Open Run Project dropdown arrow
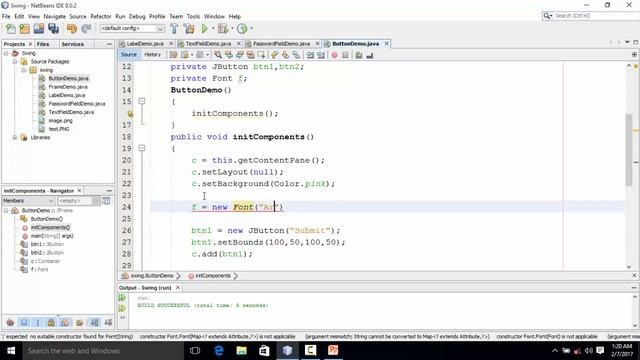Image resolution: width=640 pixels, height=360 pixels. [213, 29]
